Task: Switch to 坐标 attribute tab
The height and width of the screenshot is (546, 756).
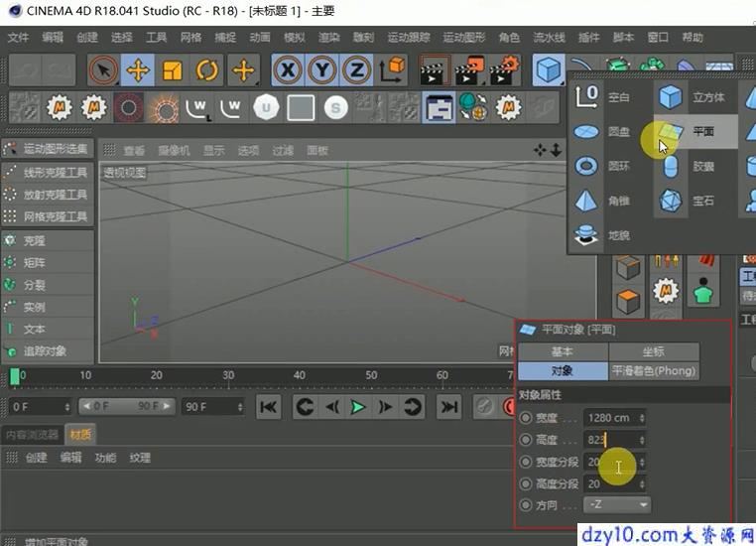Action: (x=653, y=351)
